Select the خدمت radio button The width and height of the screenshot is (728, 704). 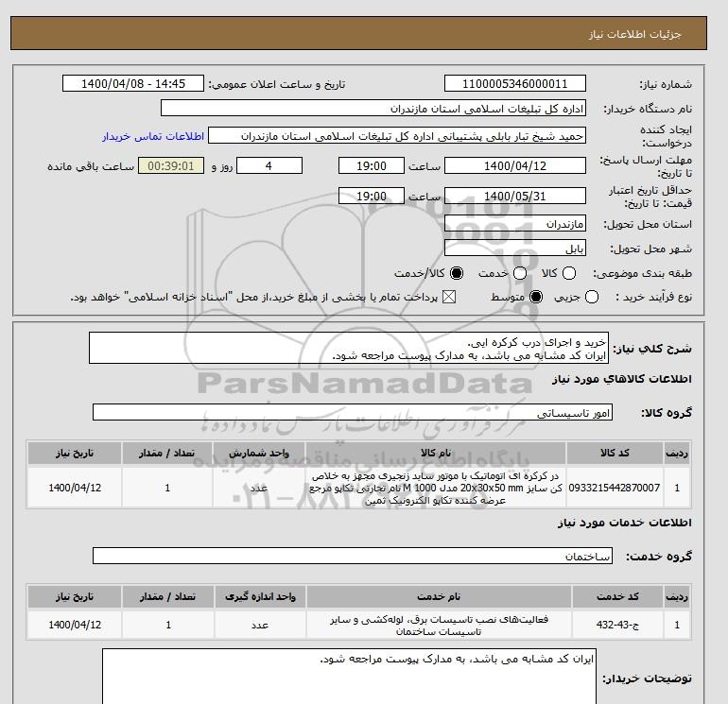520,273
